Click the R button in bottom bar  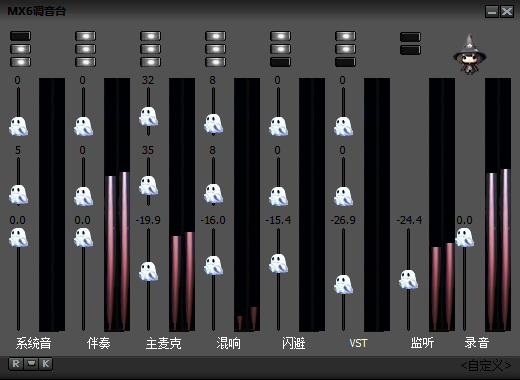15,364
